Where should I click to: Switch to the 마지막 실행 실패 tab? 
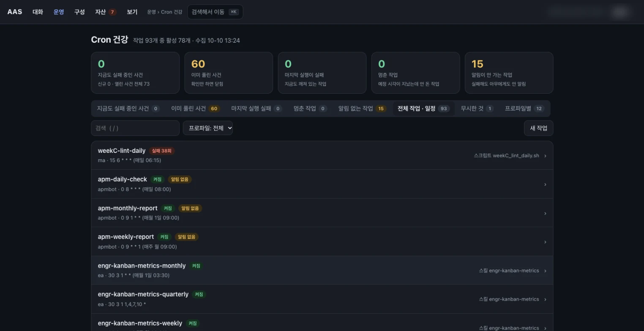pyautogui.click(x=257, y=109)
